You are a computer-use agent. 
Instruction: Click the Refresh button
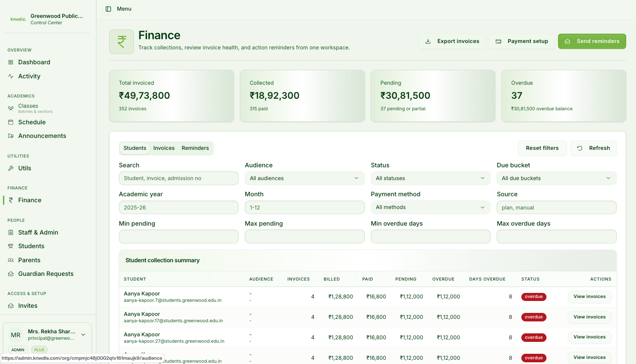click(x=593, y=148)
